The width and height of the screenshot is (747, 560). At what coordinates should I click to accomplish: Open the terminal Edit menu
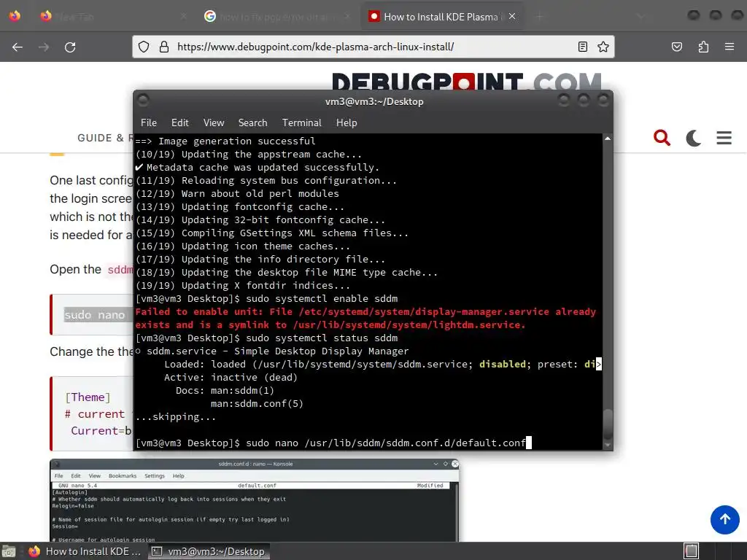point(179,122)
